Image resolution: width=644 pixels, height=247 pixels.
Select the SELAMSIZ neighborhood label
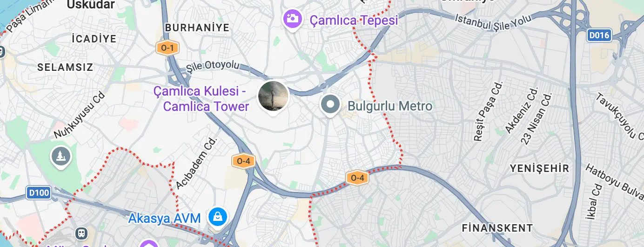(65, 67)
